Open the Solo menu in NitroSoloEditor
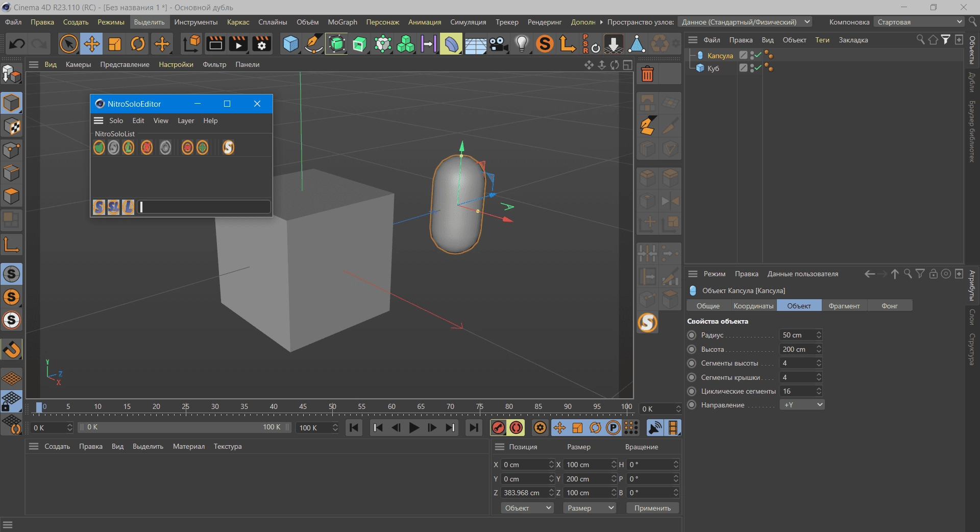The image size is (980, 532). coord(116,120)
